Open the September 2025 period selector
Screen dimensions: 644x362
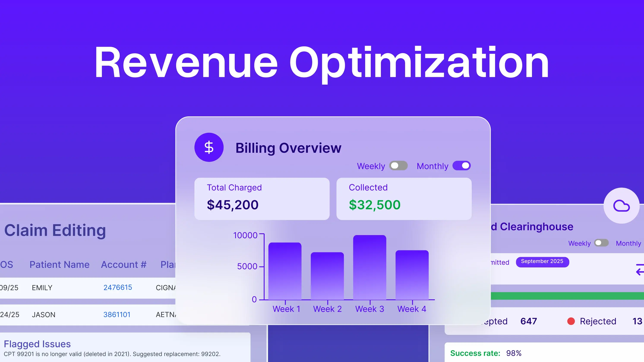pyautogui.click(x=542, y=262)
